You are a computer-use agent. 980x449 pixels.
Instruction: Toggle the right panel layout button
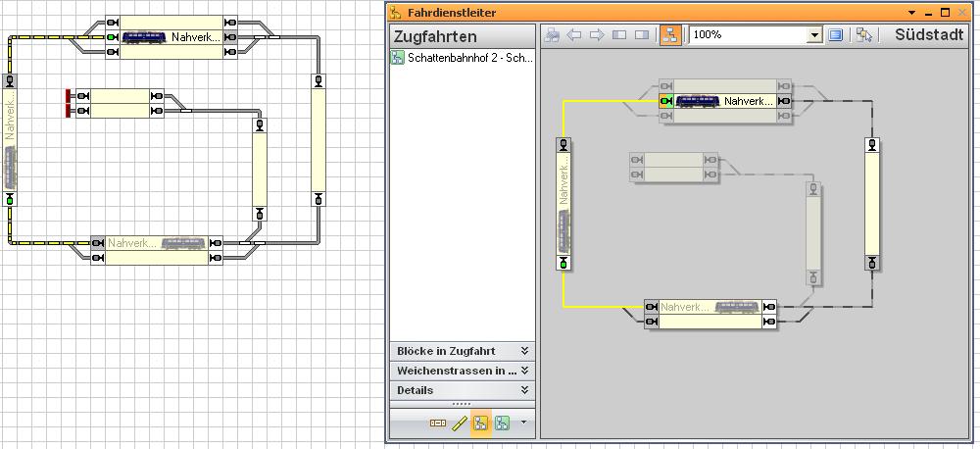pyautogui.click(x=641, y=35)
